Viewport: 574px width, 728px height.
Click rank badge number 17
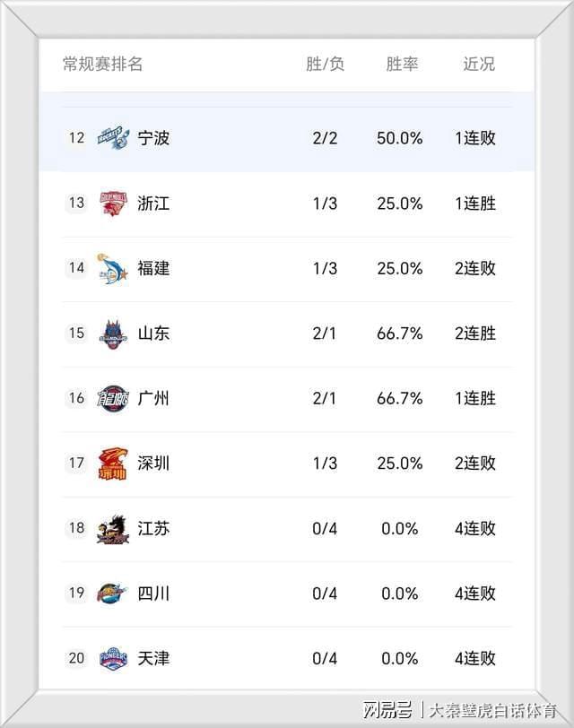pos(76,464)
